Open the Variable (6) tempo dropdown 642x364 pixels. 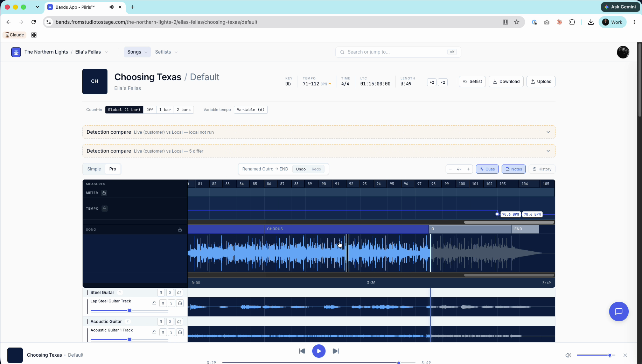pos(251,110)
